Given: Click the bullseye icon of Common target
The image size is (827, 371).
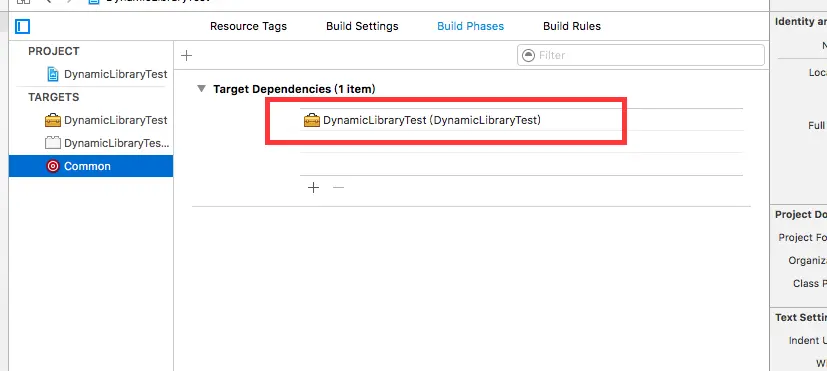Looking at the screenshot, I should (x=53, y=166).
